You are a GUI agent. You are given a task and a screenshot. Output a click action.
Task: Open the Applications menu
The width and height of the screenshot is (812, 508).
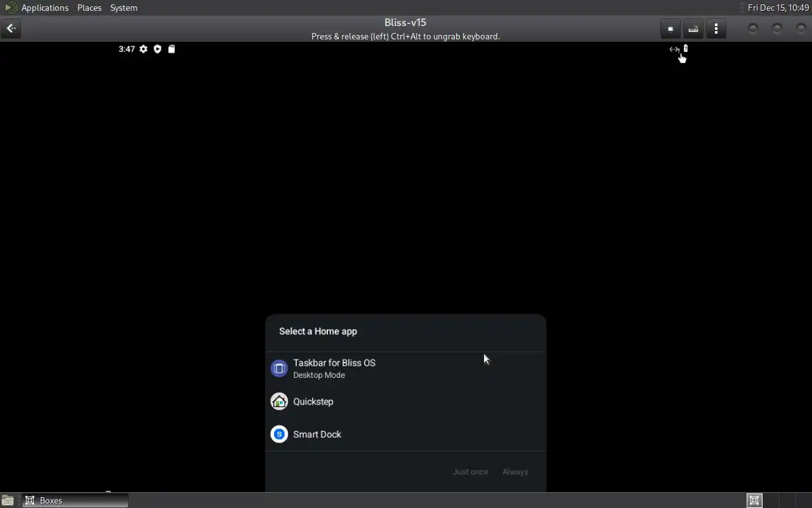(x=44, y=8)
